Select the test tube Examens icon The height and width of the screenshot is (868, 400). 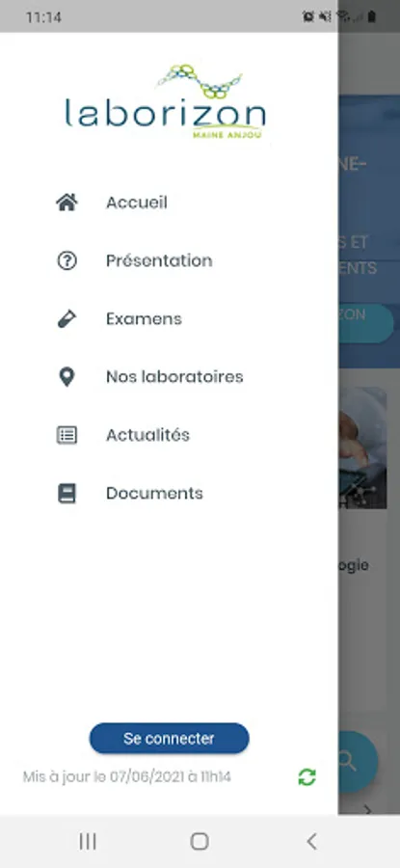tap(67, 319)
